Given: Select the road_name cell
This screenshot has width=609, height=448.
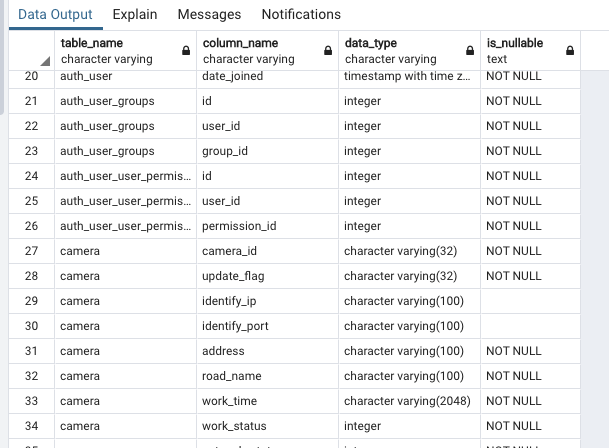Looking at the screenshot, I should [x=268, y=376].
